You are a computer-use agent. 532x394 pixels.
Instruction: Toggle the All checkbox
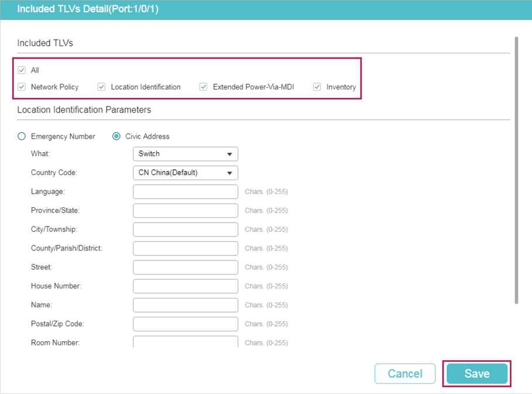22,70
